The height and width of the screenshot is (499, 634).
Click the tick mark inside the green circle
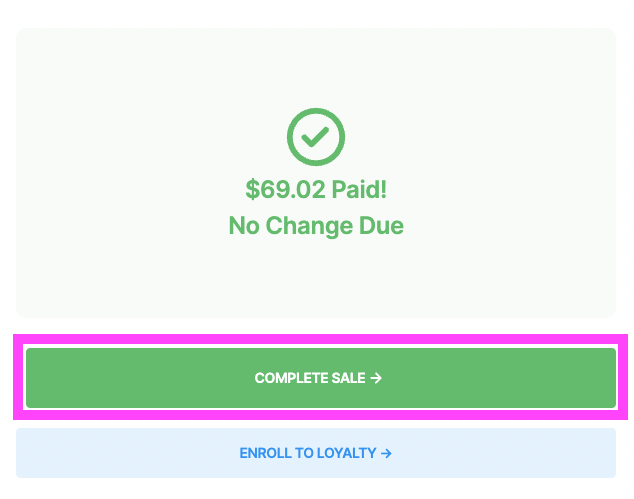315,137
